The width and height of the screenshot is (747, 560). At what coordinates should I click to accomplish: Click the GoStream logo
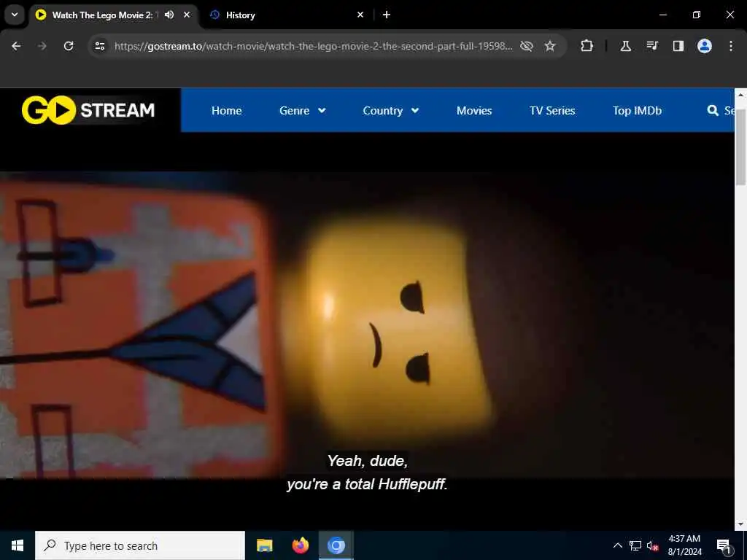[x=88, y=110]
